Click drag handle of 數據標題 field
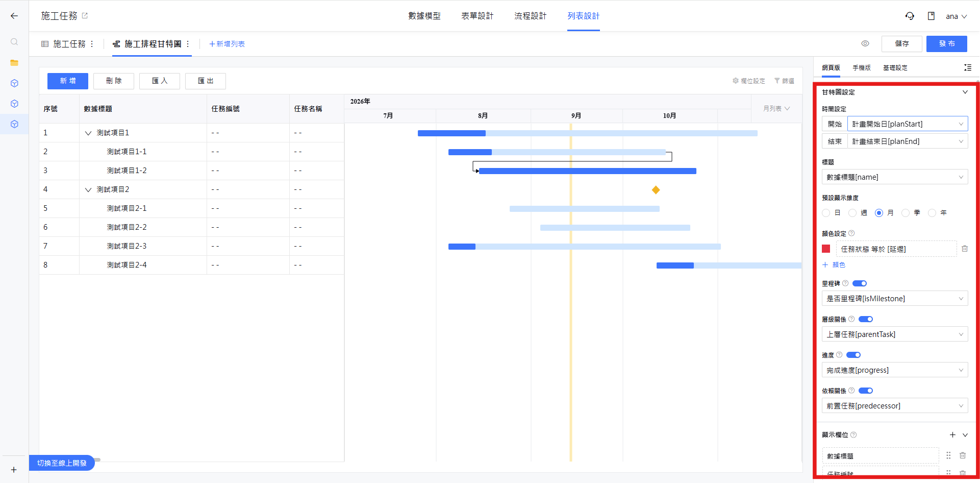This screenshot has width=980, height=483. (x=948, y=455)
